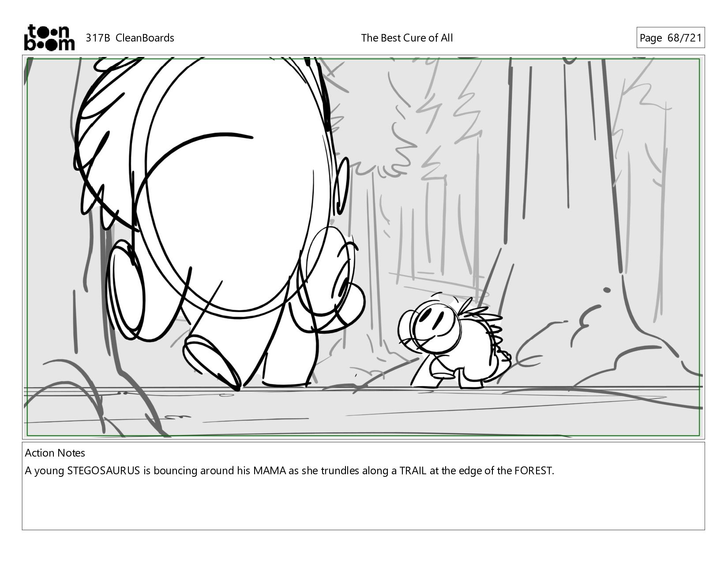Viewport: 728px width, 563px height.
Task: Click the 'Action Notes' heading
Action: click(55, 453)
